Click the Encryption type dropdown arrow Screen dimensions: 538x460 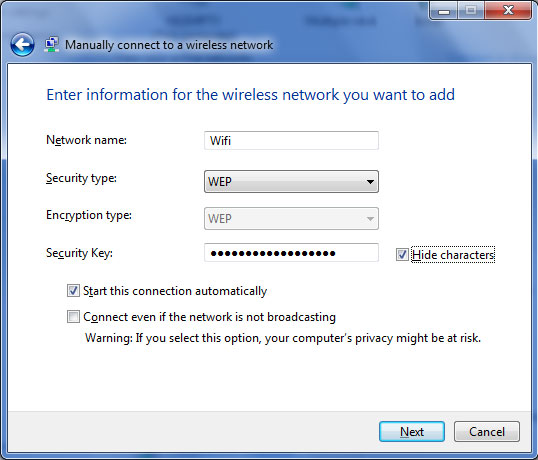point(370,219)
